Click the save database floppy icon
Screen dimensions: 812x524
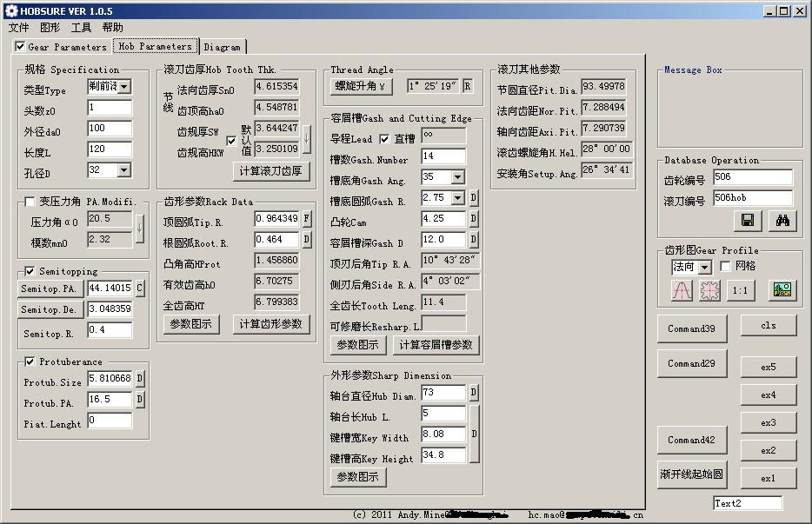(x=748, y=221)
